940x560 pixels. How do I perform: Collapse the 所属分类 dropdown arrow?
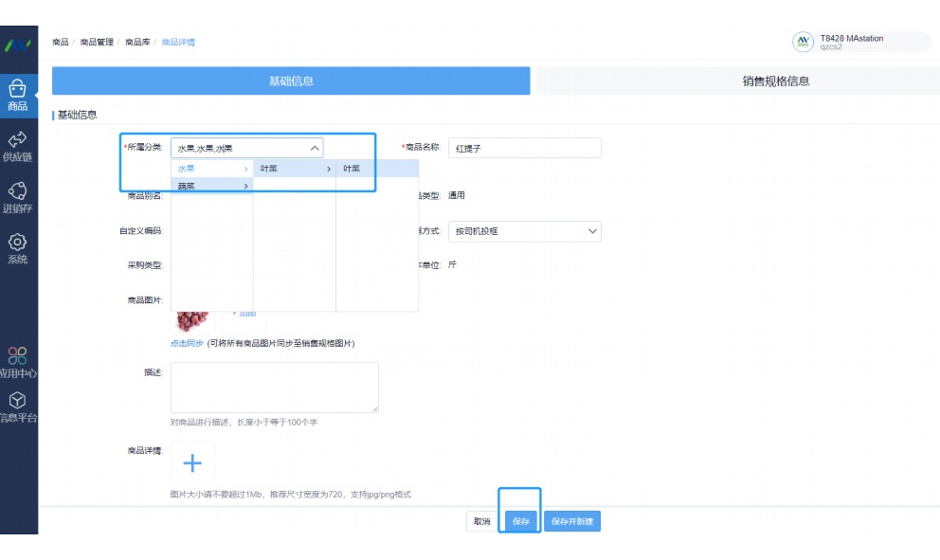point(315,148)
